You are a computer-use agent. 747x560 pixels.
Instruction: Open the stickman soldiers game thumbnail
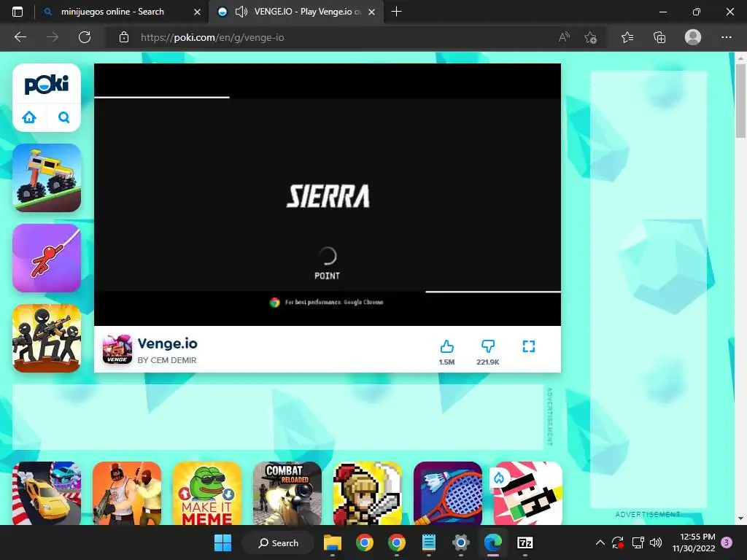point(47,338)
